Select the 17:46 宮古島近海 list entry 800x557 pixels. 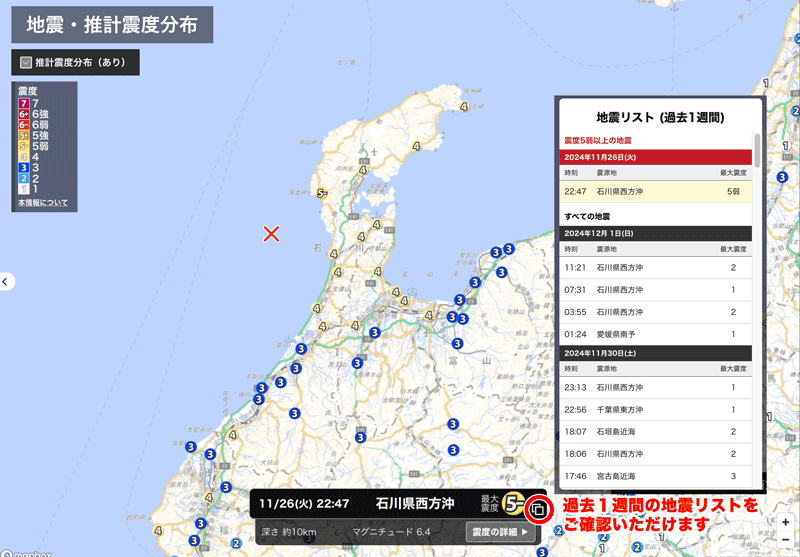(655, 476)
